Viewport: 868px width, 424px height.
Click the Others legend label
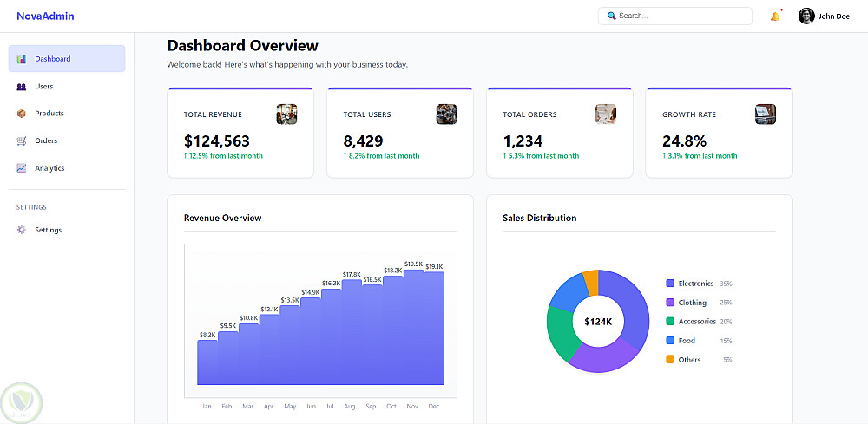pyautogui.click(x=690, y=359)
